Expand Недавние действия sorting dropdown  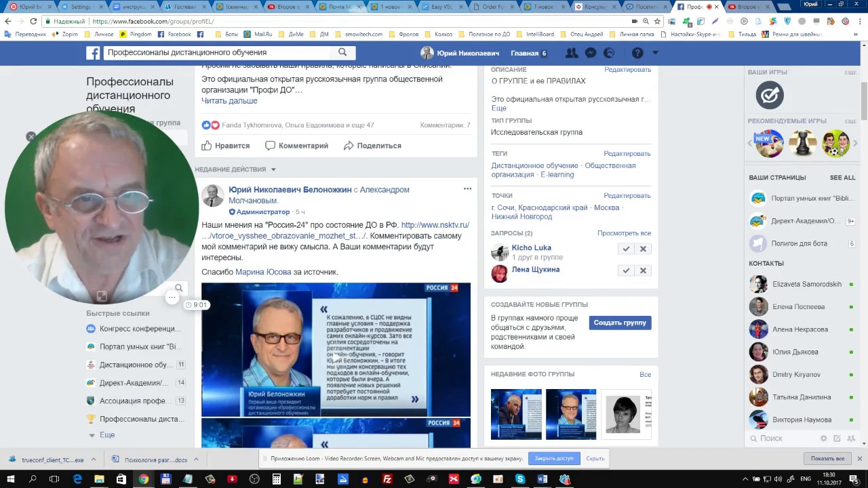coord(236,169)
